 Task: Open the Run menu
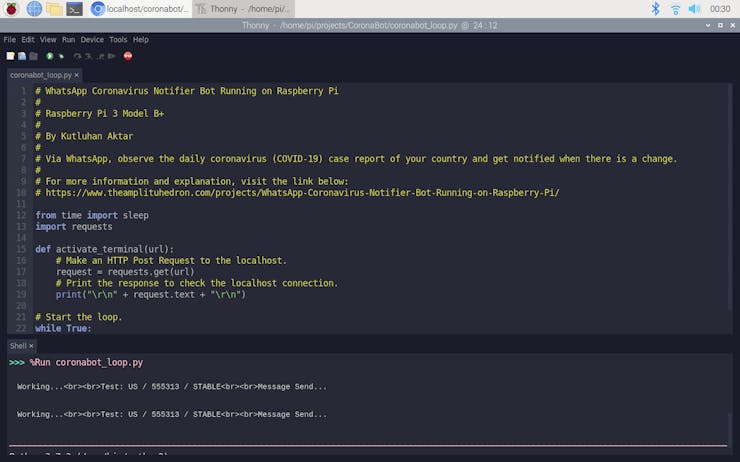tap(68, 40)
